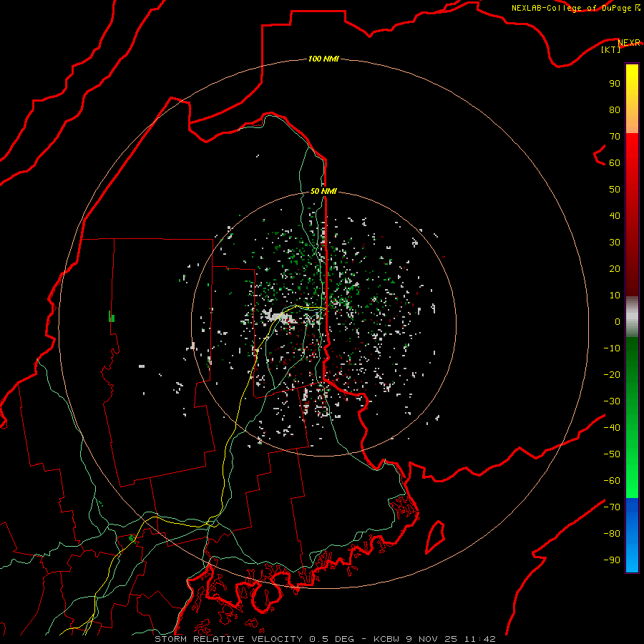Click the -80 knot value on the scale

click(x=612, y=534)
